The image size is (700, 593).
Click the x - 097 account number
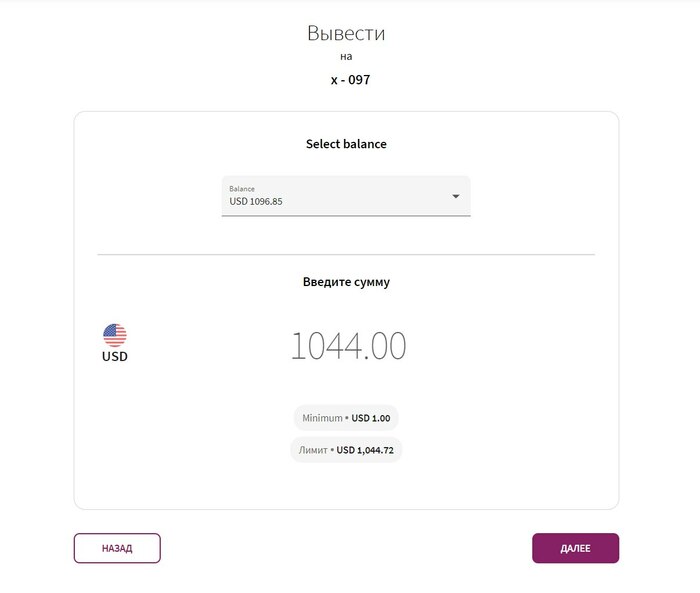coord(350,80)
